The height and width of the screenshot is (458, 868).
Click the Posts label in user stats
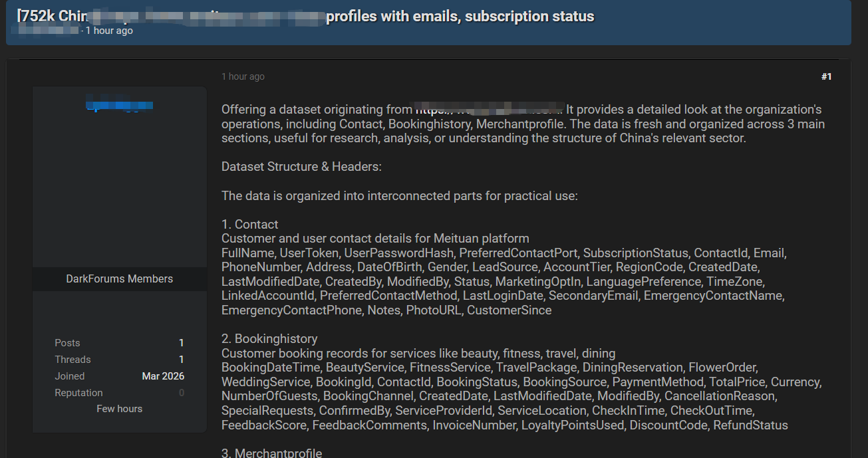click(x=67, y=343)
